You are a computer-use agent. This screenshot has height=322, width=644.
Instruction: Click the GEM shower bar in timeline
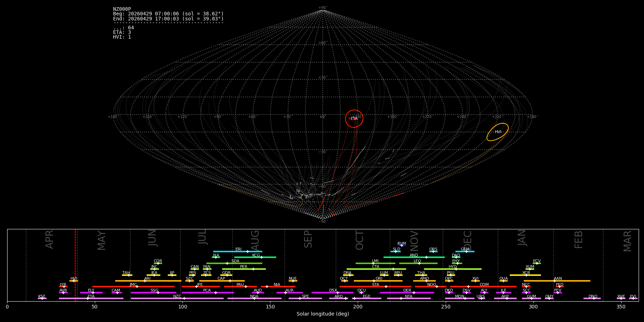tap(465, 252)
